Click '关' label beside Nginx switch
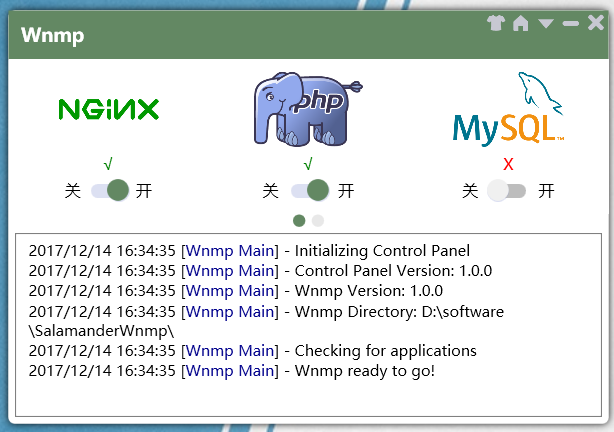Viewport: 614px width, 432px height. pos(73,191)
